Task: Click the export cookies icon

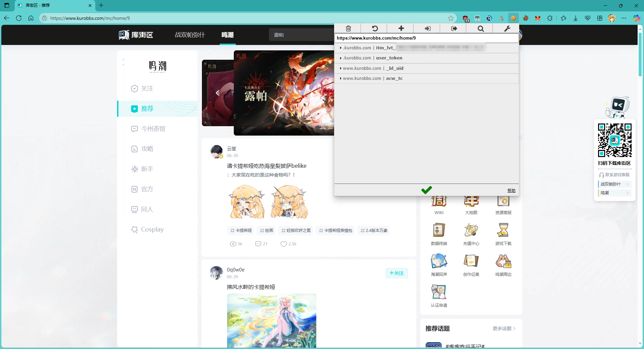Action: (x=454, y=29)
